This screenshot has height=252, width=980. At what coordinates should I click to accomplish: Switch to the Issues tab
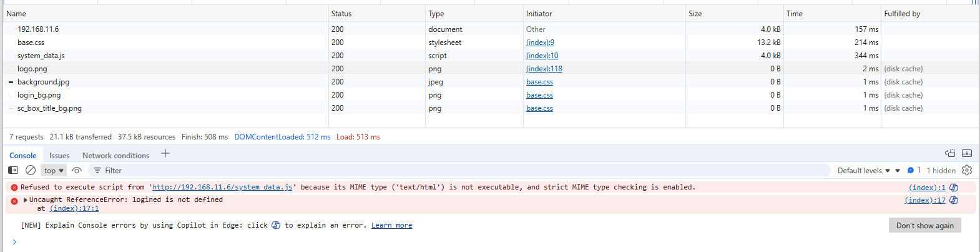tap(59, 156)
